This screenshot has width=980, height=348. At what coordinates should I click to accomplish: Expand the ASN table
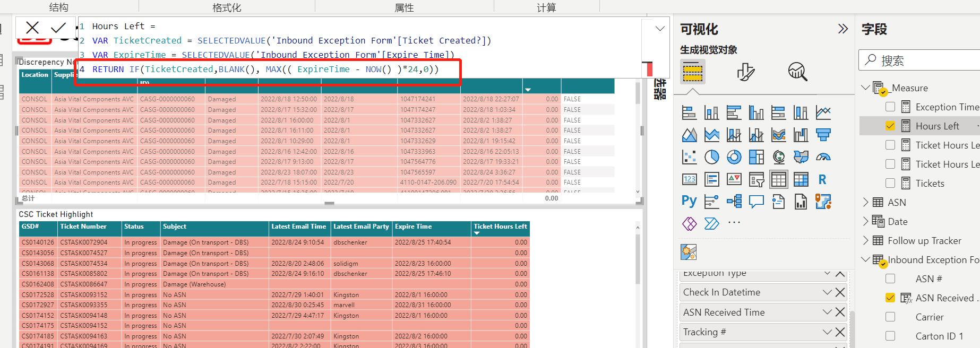pyautogui.click(x=865, y=202)
